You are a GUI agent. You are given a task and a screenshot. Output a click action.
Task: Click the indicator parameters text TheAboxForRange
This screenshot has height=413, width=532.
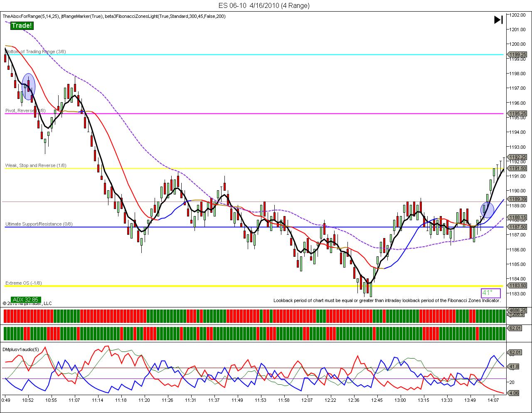(114, 16)
